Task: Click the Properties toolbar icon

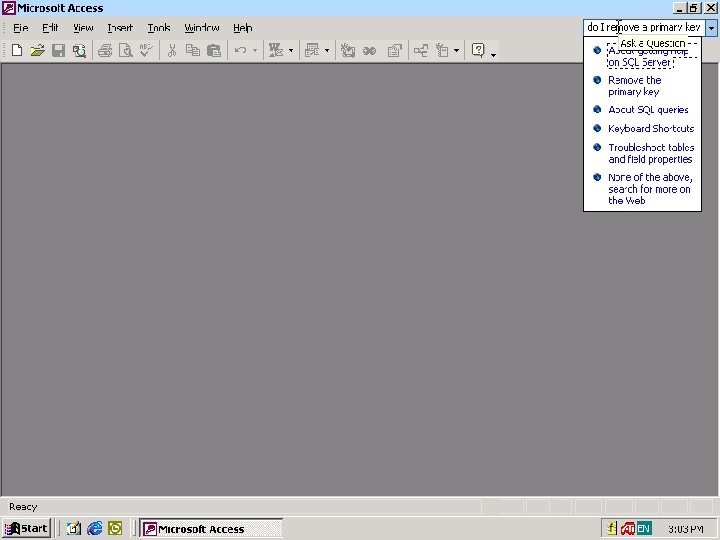Action: tap(394, 50)
